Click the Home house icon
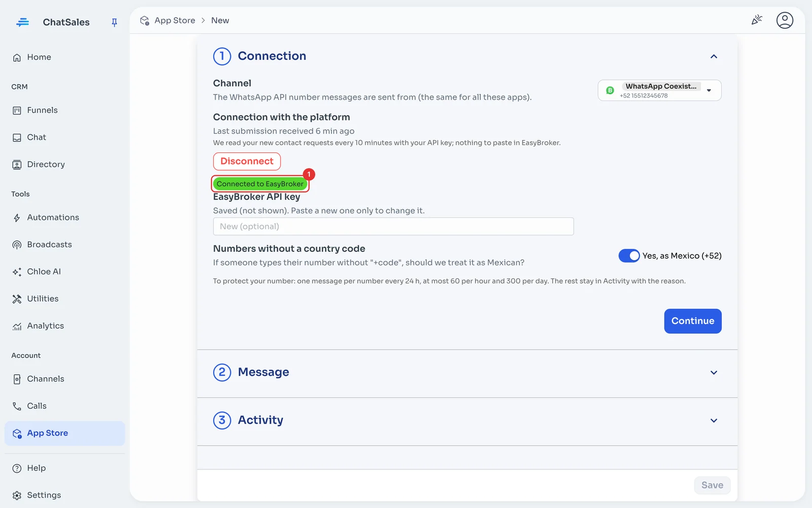This screenshot has width=812, height=508. 17,57
